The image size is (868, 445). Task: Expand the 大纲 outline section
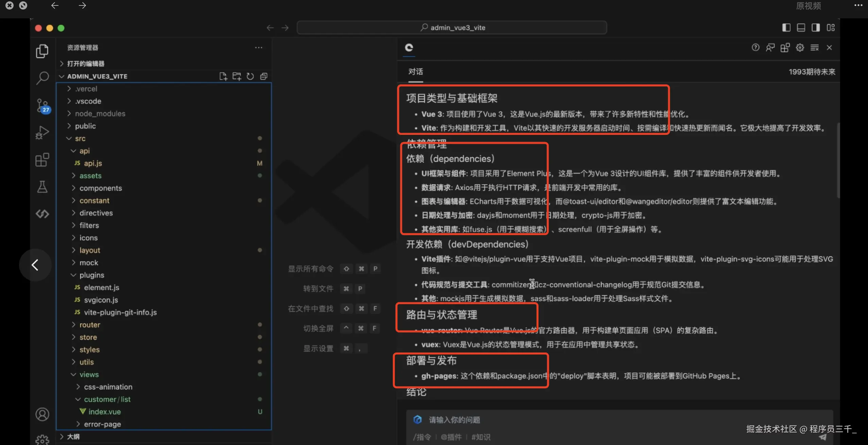[73, 437]
